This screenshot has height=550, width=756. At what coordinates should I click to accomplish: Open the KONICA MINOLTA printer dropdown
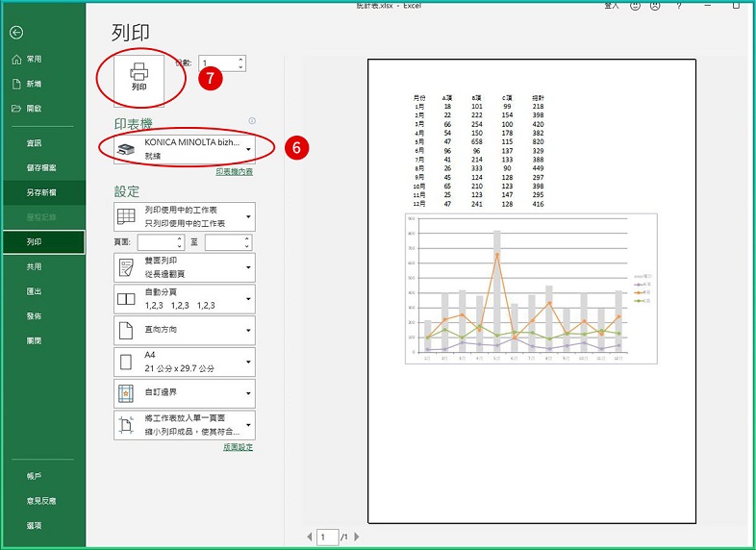point(185,149)
